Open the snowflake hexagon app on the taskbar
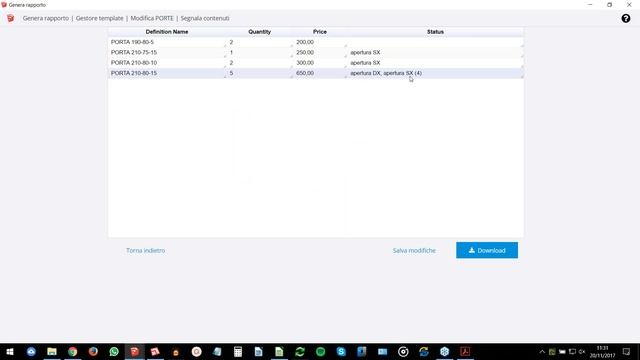The image size is (640, 360). click(444, 351)
